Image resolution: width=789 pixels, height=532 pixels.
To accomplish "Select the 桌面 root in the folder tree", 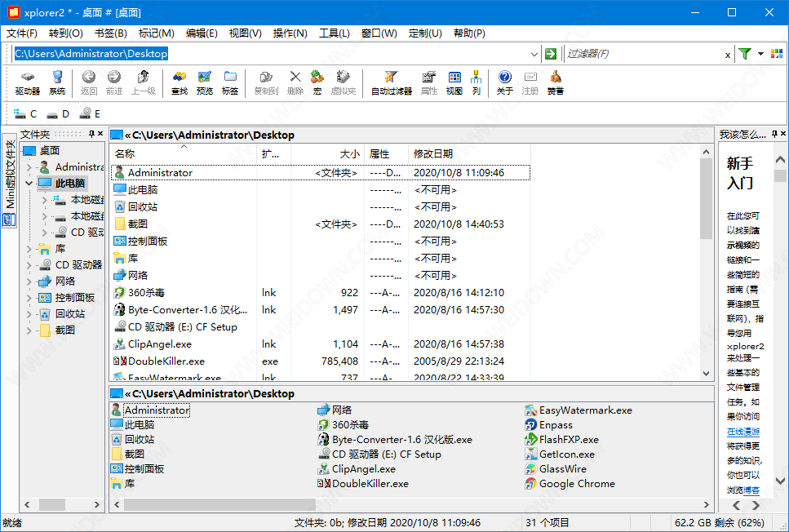I will 42,150.
